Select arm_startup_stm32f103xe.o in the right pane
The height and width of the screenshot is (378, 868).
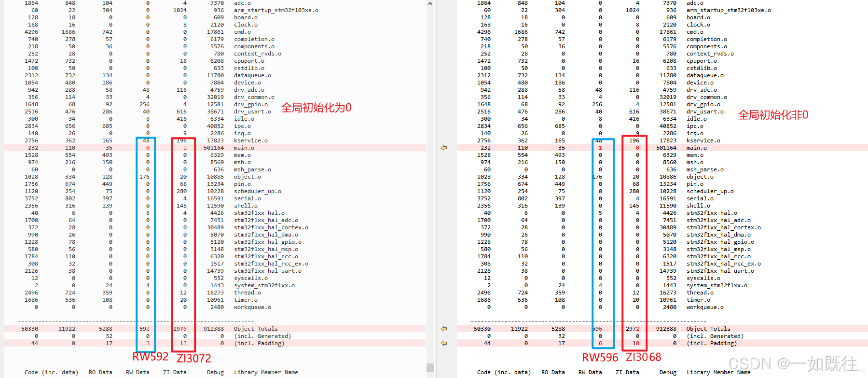pos(729,10)
